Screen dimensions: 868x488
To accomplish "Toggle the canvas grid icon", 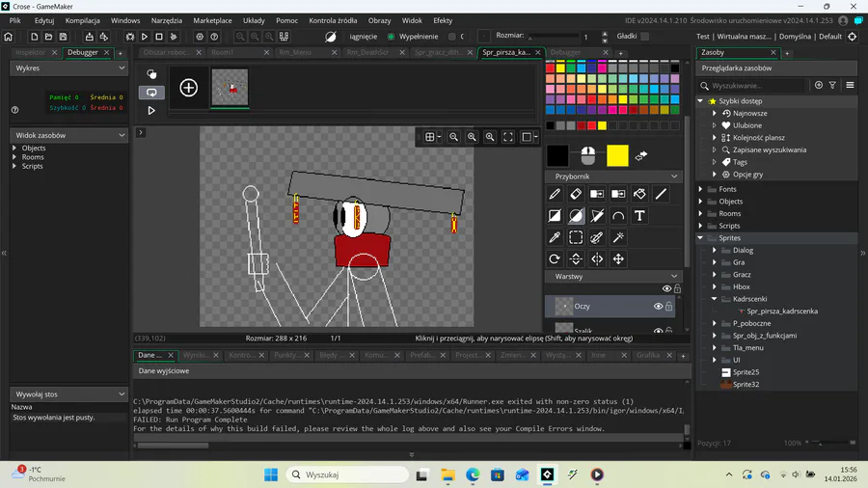I will point(429,137).
